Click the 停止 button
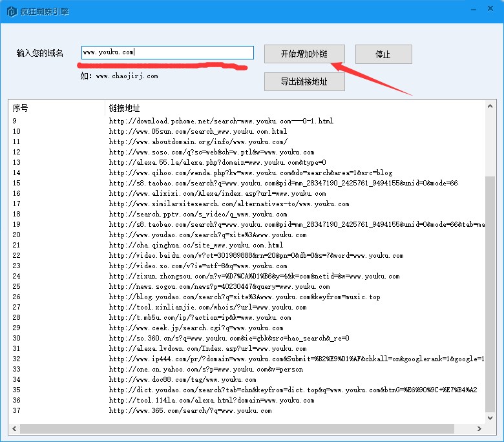Image resolution: width=504 pixels, height=442 pixels. click(383, 54)
